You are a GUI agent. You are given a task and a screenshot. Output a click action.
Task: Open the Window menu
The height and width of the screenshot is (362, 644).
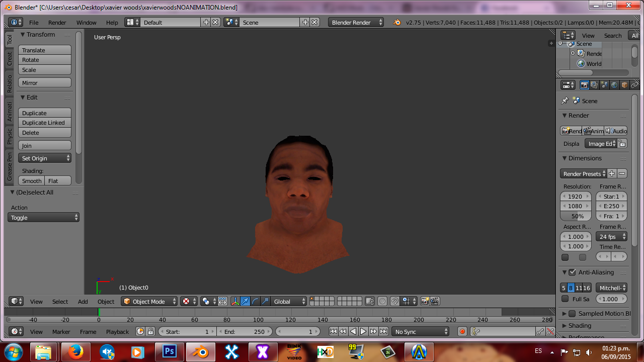click(x=86, y=22)
